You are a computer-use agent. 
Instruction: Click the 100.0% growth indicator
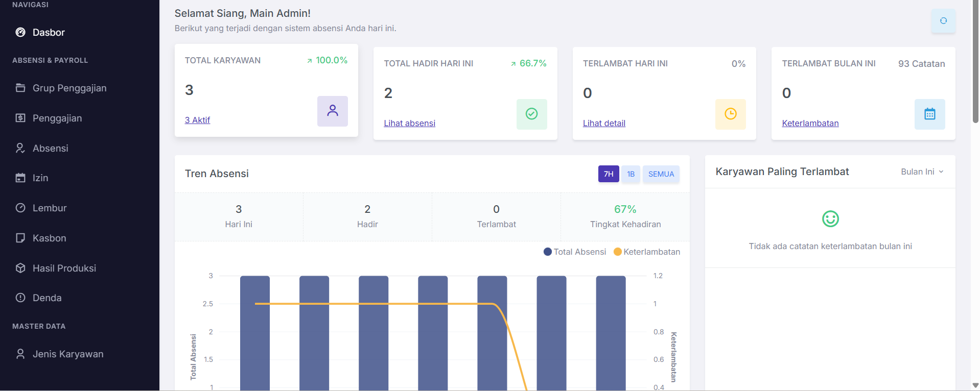coord(327,60)
